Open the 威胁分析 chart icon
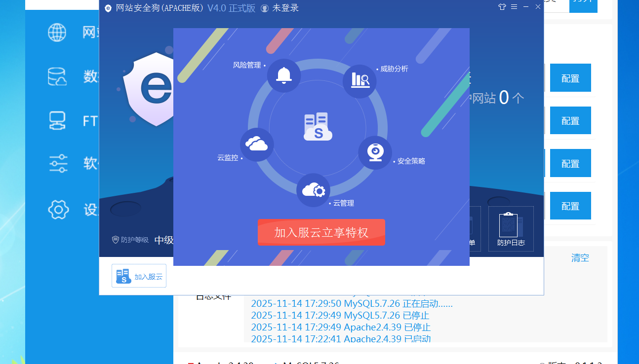Screen dimensions: 639x364 click(x=360, y=81)
